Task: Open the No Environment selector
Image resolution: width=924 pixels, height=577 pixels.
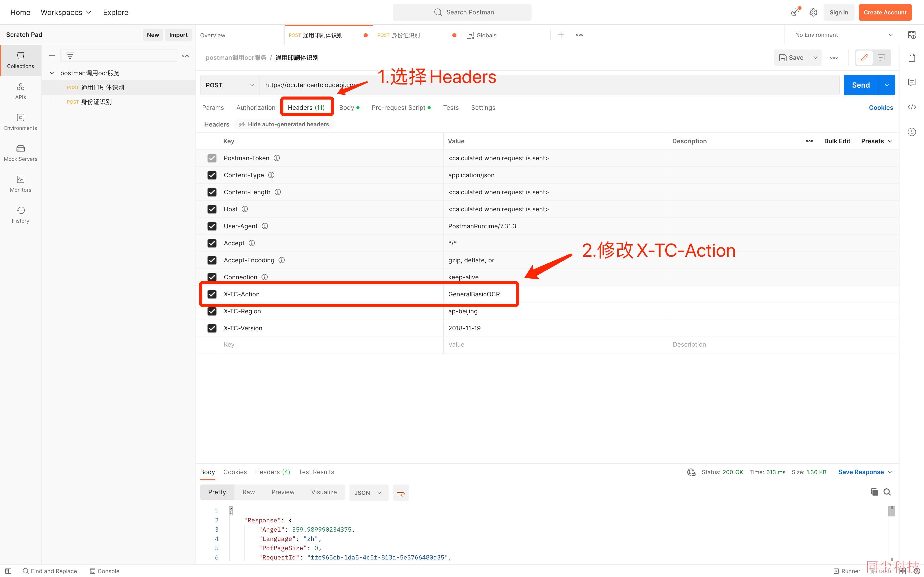Action: 844,35
